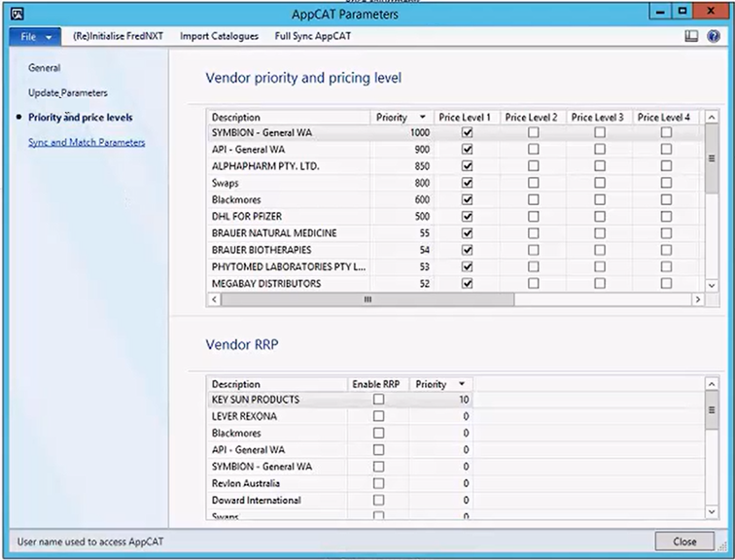Click vertical scrollbar thumb in vendor pricing table
This screenshot has width=735, height=560.
click(x=712, y=158)
